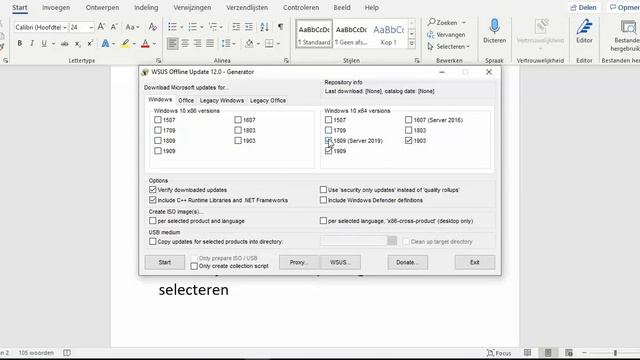
Task: Open the Selecteren dropdown
Action: [x=449, y=47]
